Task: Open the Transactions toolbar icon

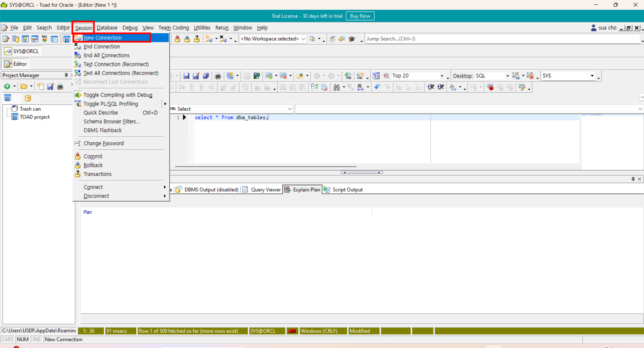Action: pos(197,39)
